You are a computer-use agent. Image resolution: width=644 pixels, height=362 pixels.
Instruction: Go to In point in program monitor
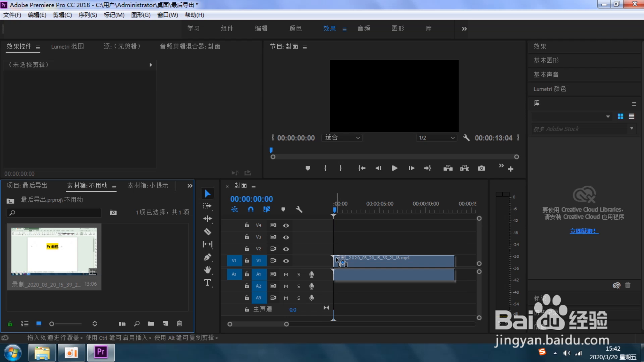coord(362,168)
